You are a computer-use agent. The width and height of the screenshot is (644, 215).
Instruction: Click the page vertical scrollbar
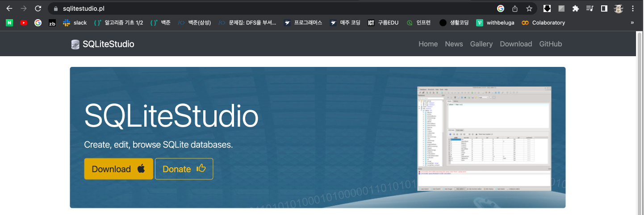tap(640, 123)
